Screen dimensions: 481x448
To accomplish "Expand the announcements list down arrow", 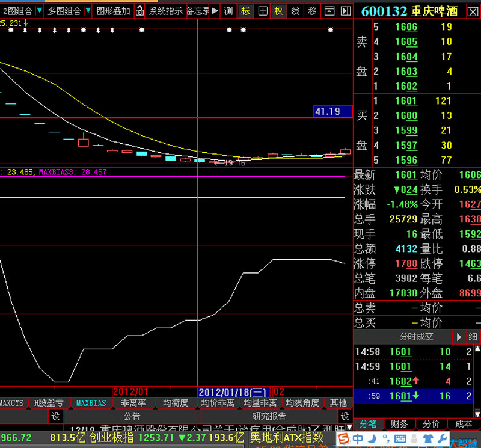I will point(349,427).
